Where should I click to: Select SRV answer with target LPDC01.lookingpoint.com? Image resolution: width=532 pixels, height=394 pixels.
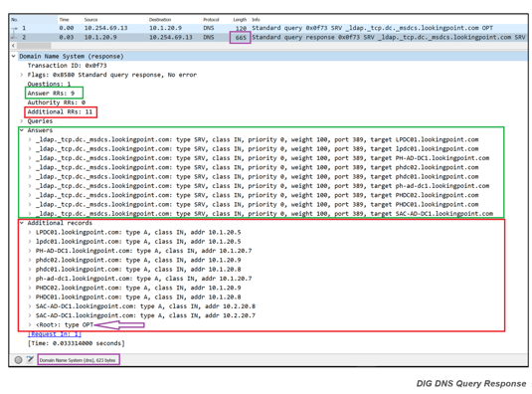[x=258, y=140]
